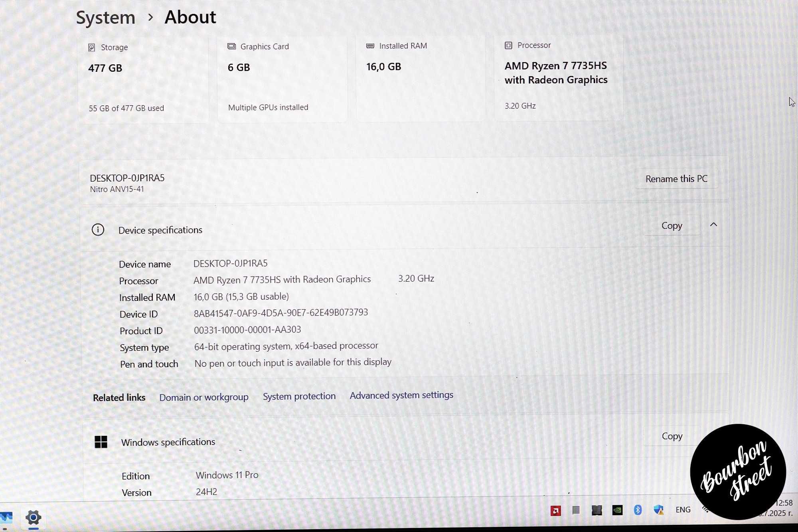Click 'No pen or touch input' value
Image resolution: width=798 pixels, height=532 pixels.
point(293,363)
